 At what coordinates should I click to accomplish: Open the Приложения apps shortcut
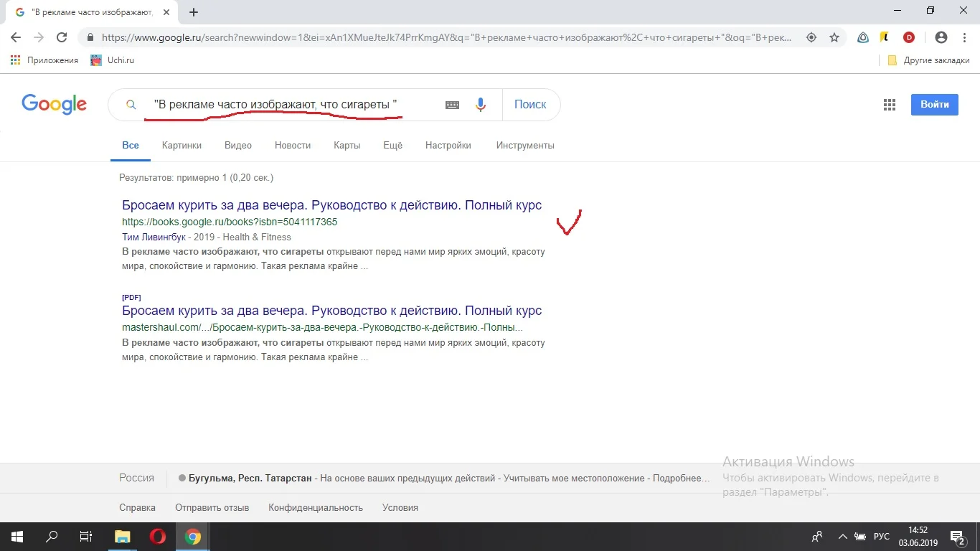(44, 60)
